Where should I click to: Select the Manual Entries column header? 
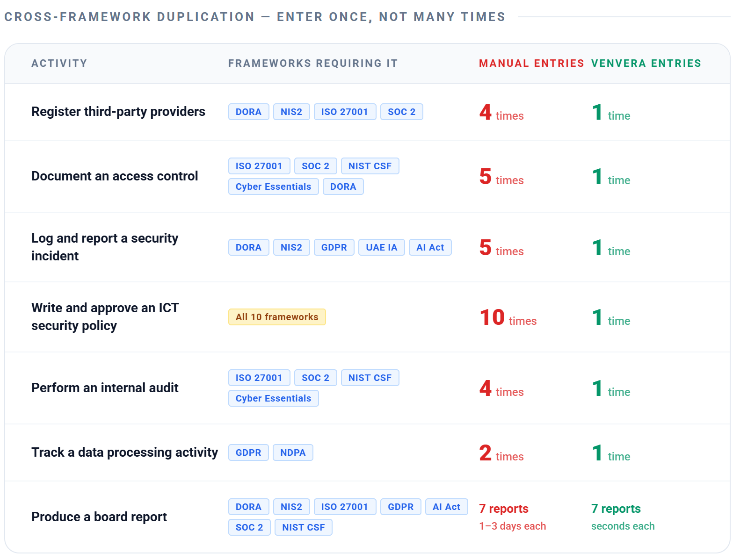[x=531, y=63]
